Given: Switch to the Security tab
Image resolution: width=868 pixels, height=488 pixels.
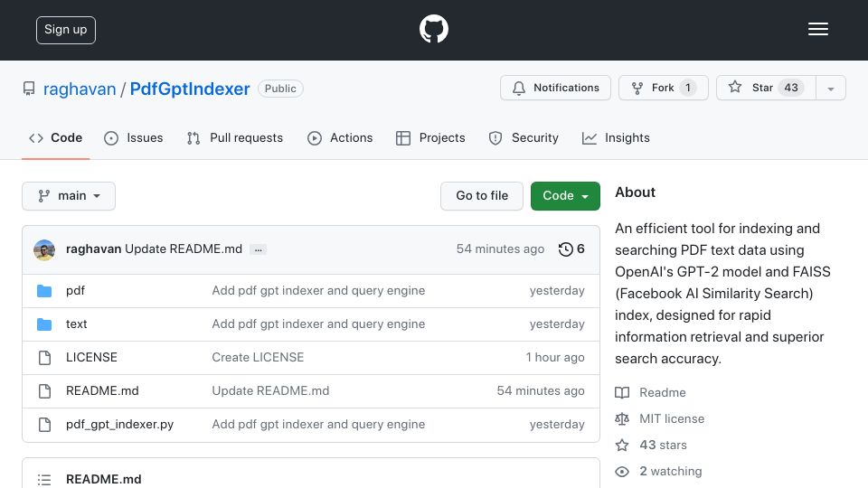Looking at the screenshot, I should click(524, 137).
